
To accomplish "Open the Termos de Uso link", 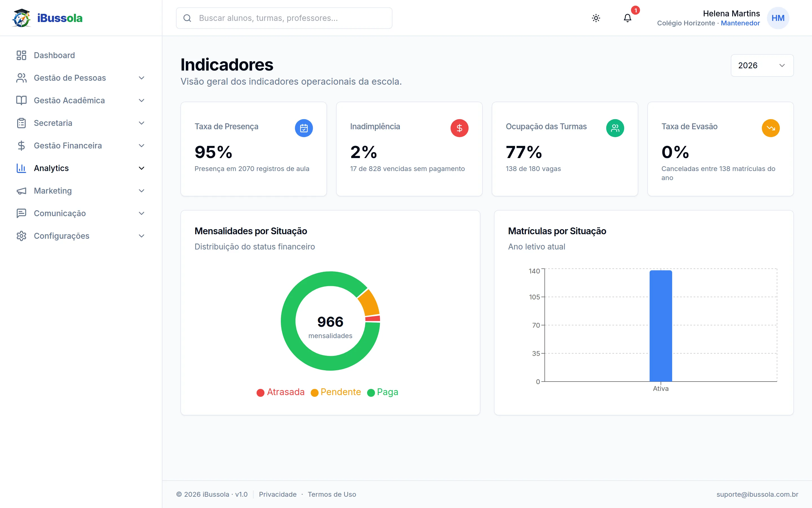I will pos(332,494).
